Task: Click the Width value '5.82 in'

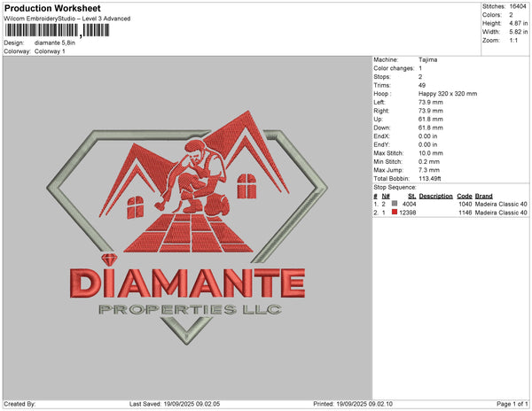Action: [519, 32]
